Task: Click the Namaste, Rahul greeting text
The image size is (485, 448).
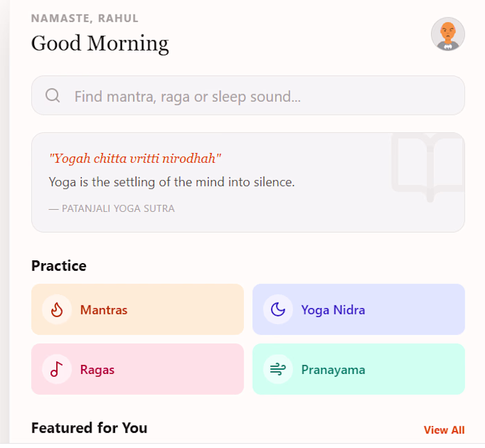Action: [x=85, y=18]
